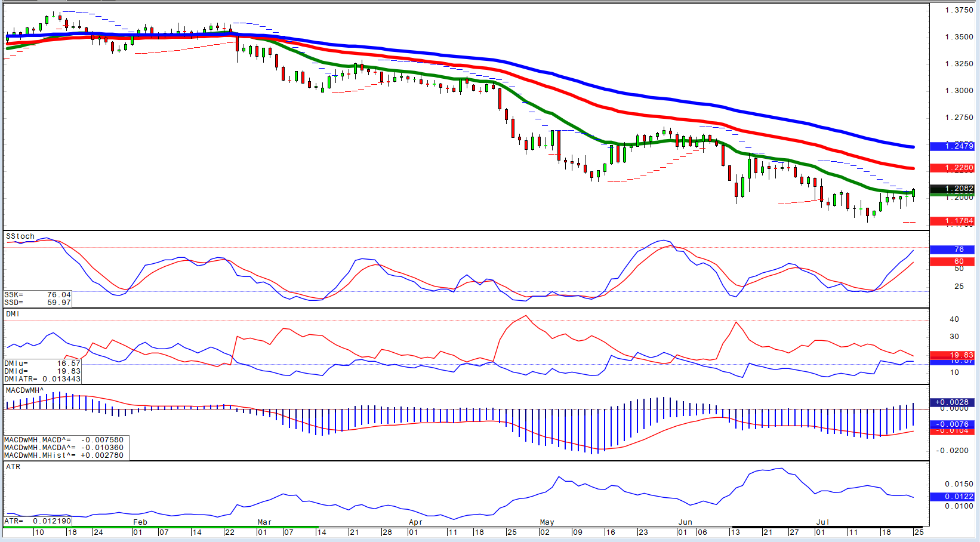
Task: Click the Feb month label on time axis
Action: [140, 522]
